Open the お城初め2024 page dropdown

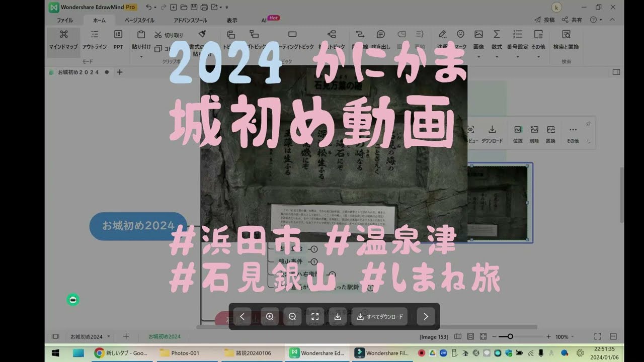(x=109, y=336)
